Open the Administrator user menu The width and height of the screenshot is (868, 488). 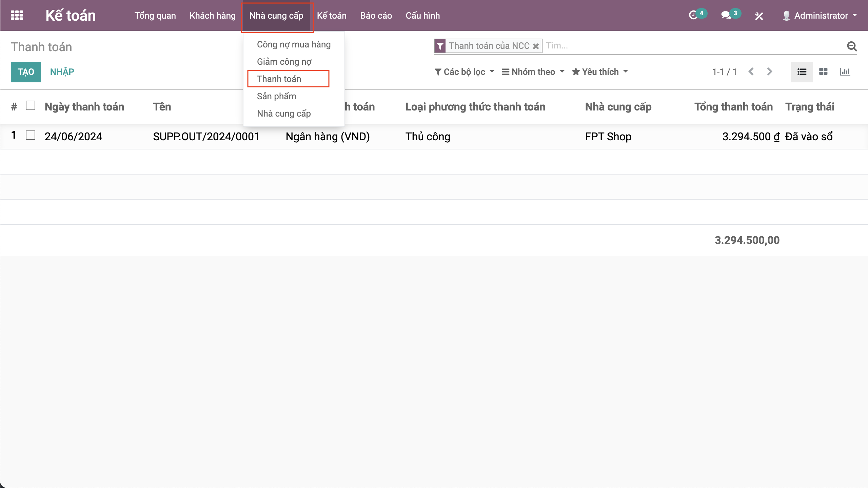821,16
